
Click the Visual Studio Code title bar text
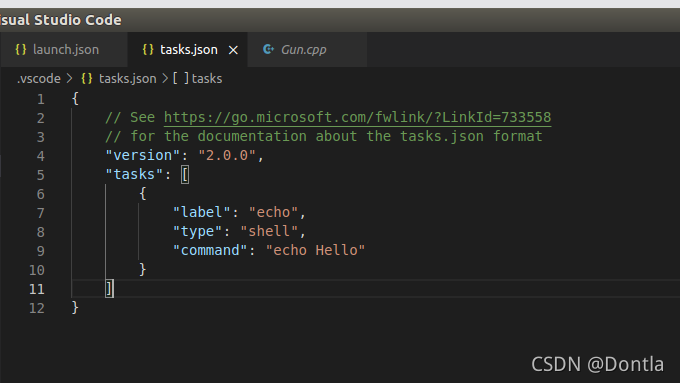point(61,20)
